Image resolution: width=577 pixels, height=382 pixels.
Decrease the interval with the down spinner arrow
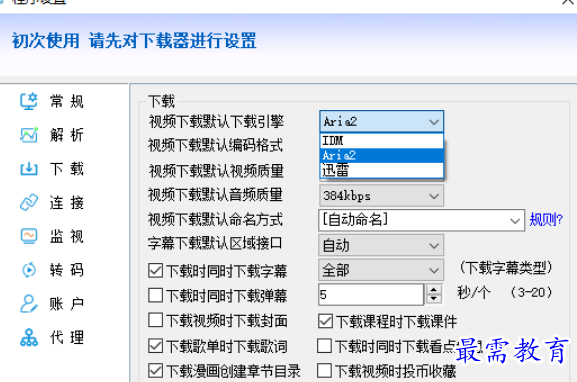pyautogui.click(x=434, y=299)
